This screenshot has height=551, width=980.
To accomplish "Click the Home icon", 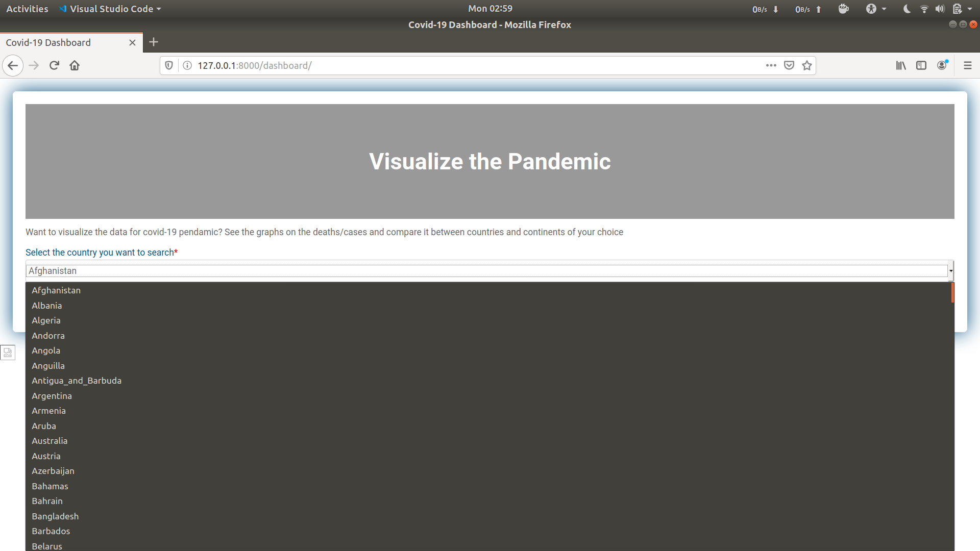I will [x=74, y=65].
